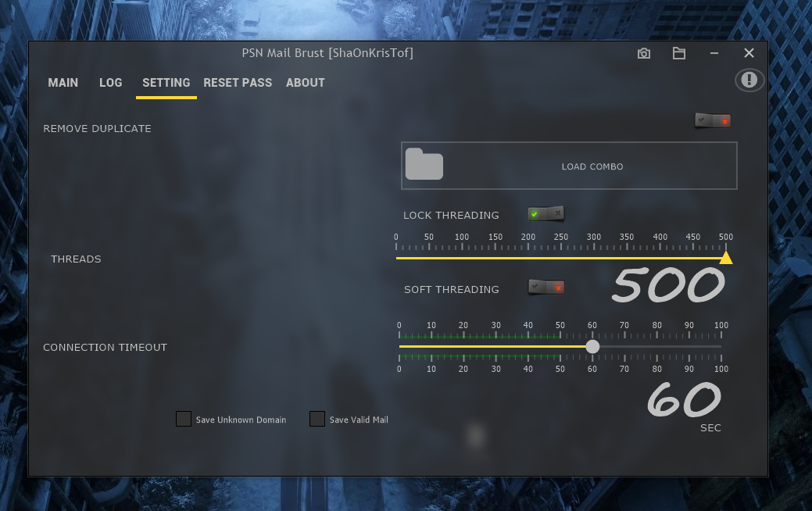Click the window title PSN Mail Brust
The width and height of the screenshot is (812, 511).
[x=327, y=53]
